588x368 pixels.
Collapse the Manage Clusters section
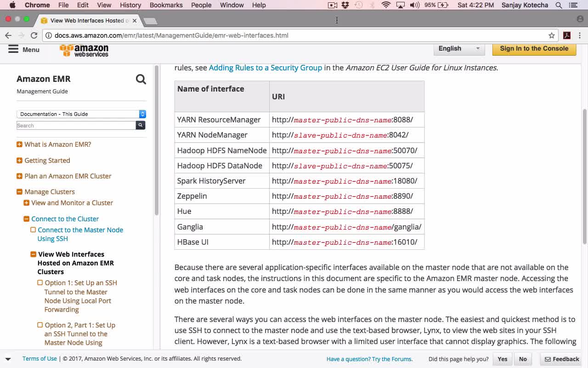19,192
